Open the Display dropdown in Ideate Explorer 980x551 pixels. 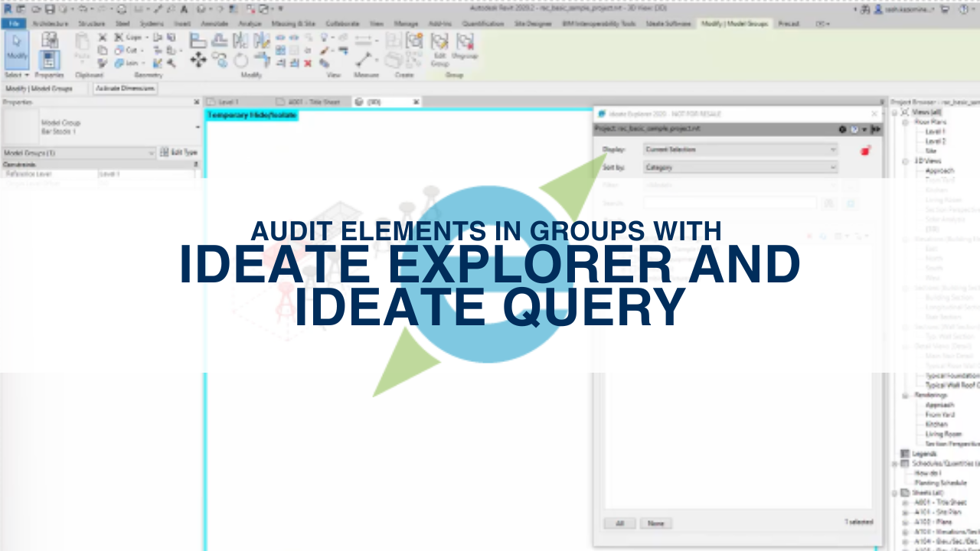740,149
